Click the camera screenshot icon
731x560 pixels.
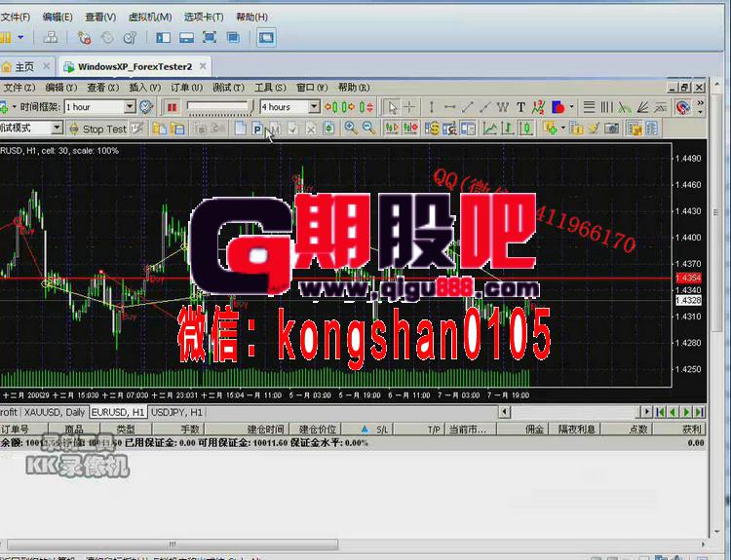[611, 129]
